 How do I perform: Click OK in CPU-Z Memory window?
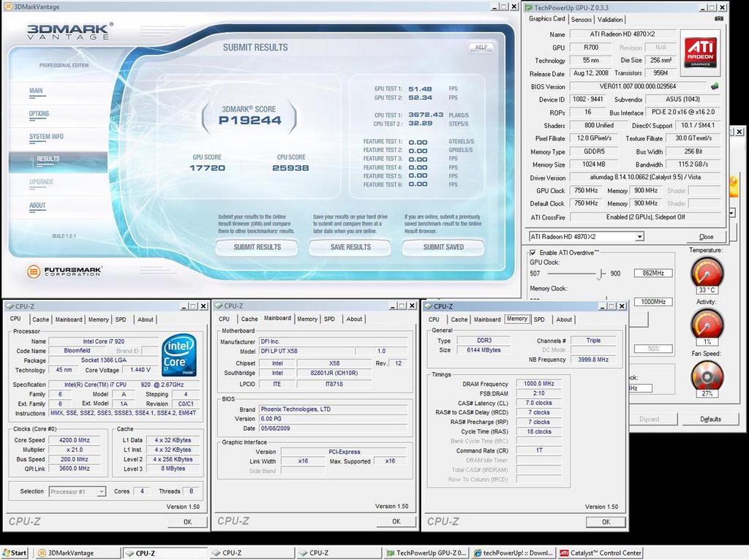[606, 522]
